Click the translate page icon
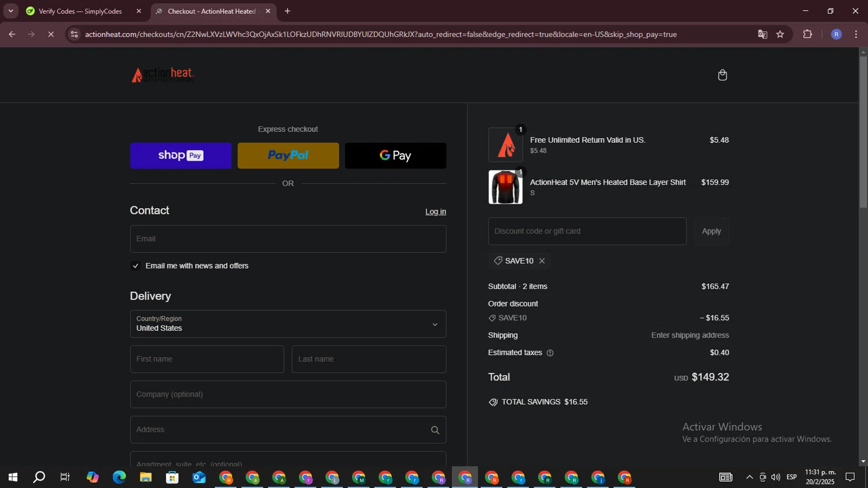This screenshot has width=868, height=488. tap(763, 34)
